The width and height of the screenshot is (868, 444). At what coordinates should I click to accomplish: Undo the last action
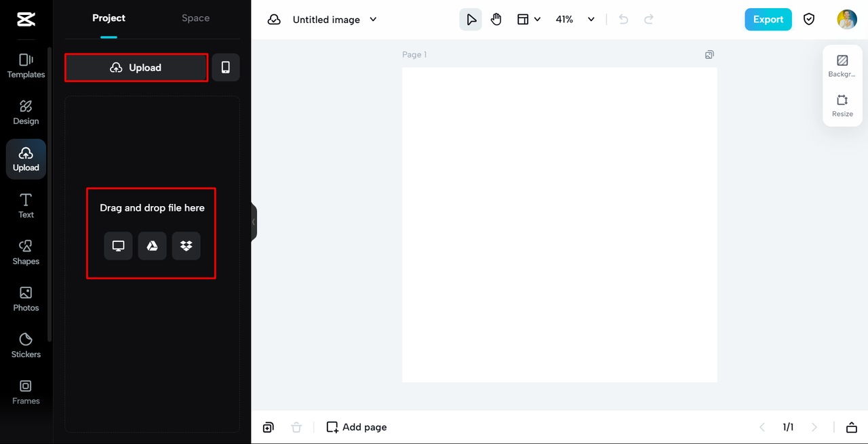(623, 20)
